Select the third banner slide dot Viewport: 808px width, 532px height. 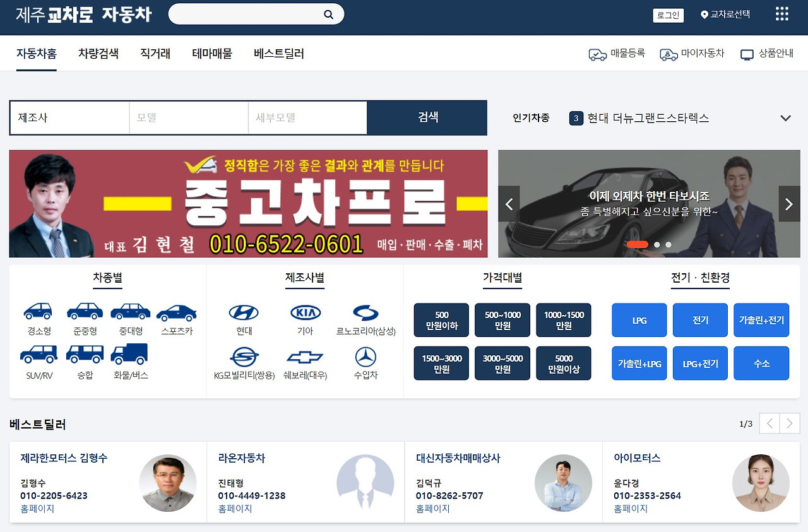[x=668, y=244]
